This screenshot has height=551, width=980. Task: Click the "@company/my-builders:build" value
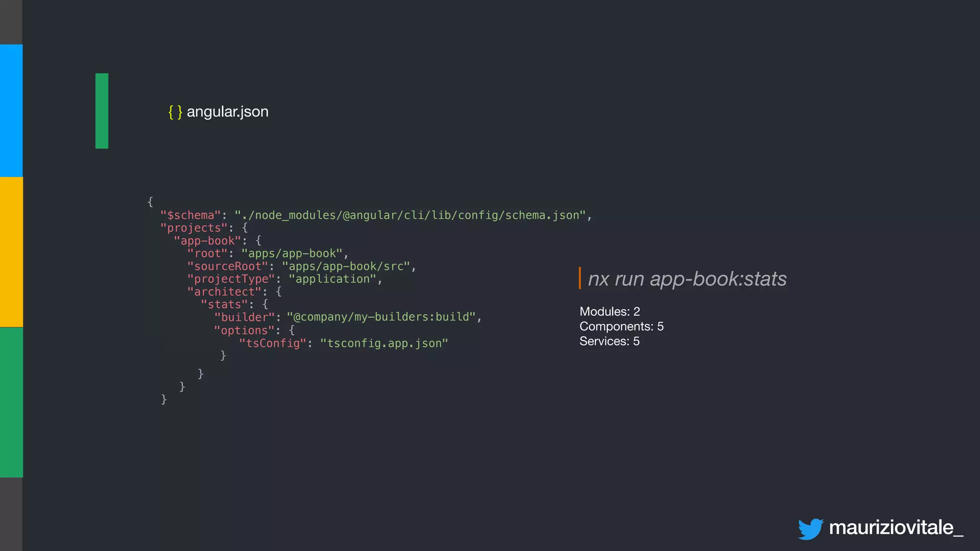click(x=381, y=317)
